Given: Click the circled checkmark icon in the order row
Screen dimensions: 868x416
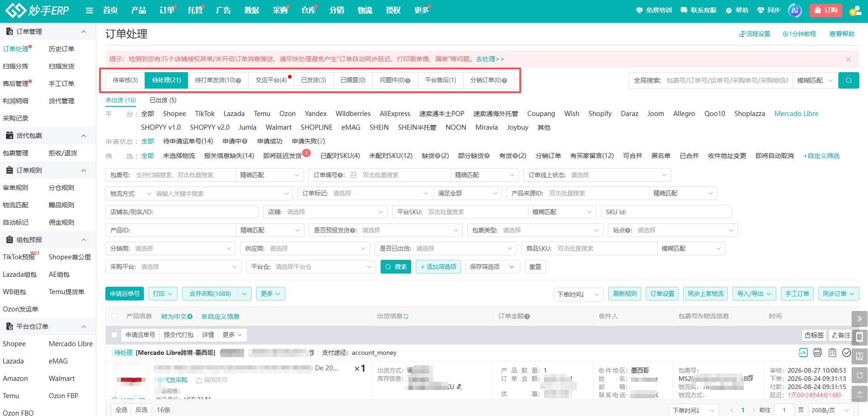Looking at the screenshot, I should pyautogui.click(x=847, y=353).
